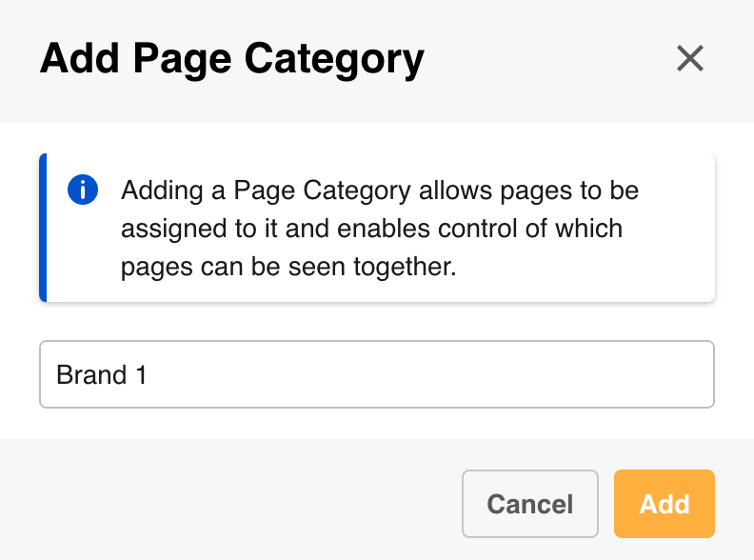Click the blue info icon
754x560 pixels.
pos(83,190)
